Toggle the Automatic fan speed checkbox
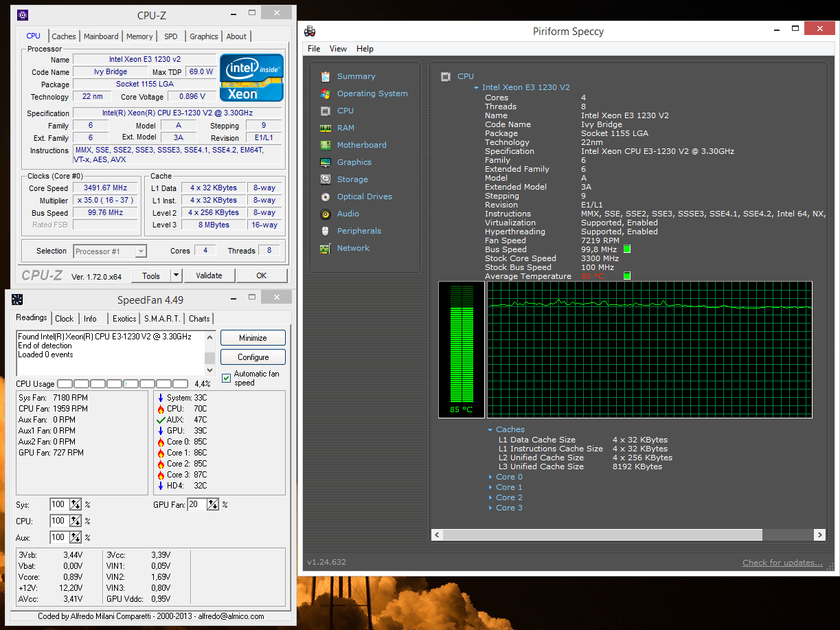Viewport: 840px width, 630px height. [227, 378]
